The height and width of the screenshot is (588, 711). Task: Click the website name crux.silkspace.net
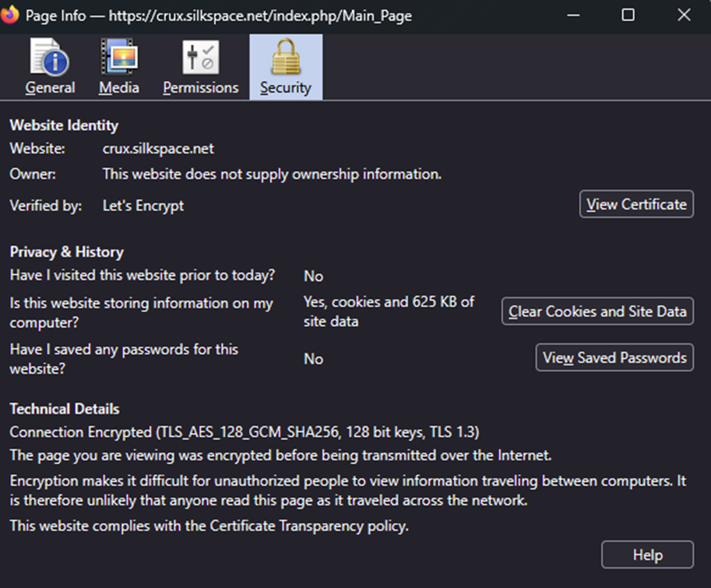pos(158,148)
